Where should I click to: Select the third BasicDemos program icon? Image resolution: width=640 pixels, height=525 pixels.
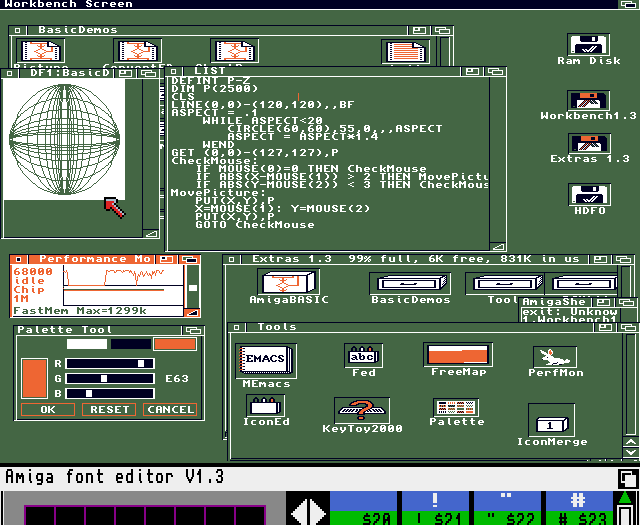[235, 52]
